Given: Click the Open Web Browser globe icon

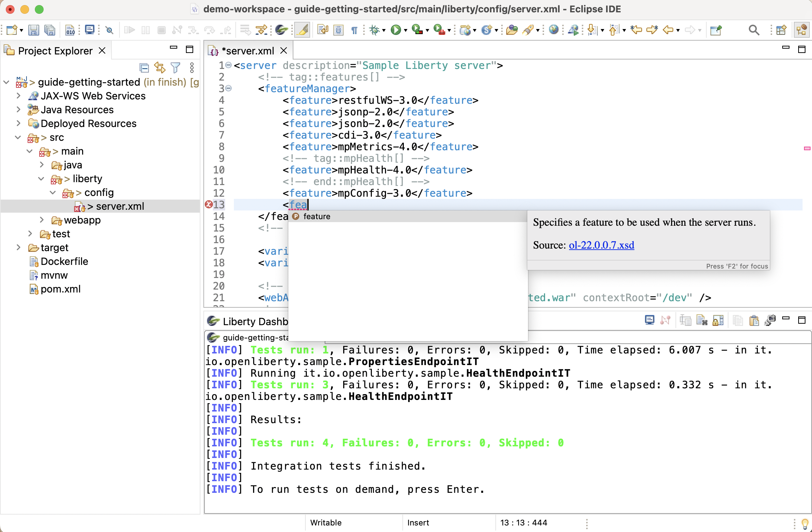Looking at the screenshot, I should [553, 30].
